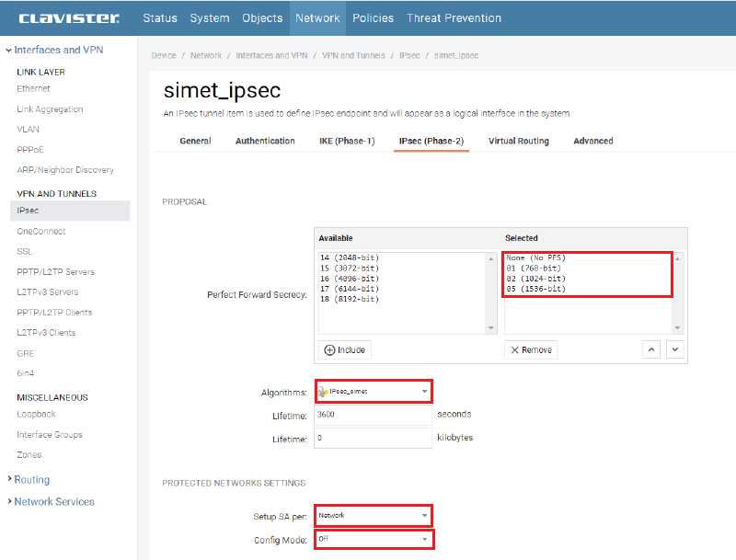
Task: Open the Algorithms dropdown
Action: pos(374,392)
